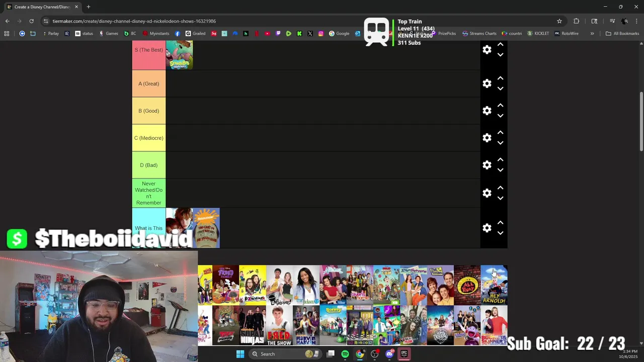Click the C (Mediocre) yellow tier label
Image resolution: width=644 pixels, height=362 pixels.
click(x=149, y=138)
